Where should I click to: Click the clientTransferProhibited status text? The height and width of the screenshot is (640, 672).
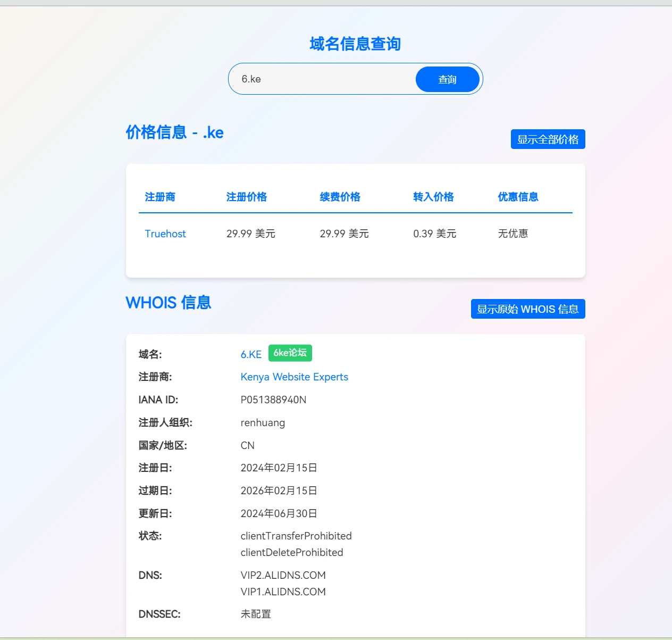(296, 536)
